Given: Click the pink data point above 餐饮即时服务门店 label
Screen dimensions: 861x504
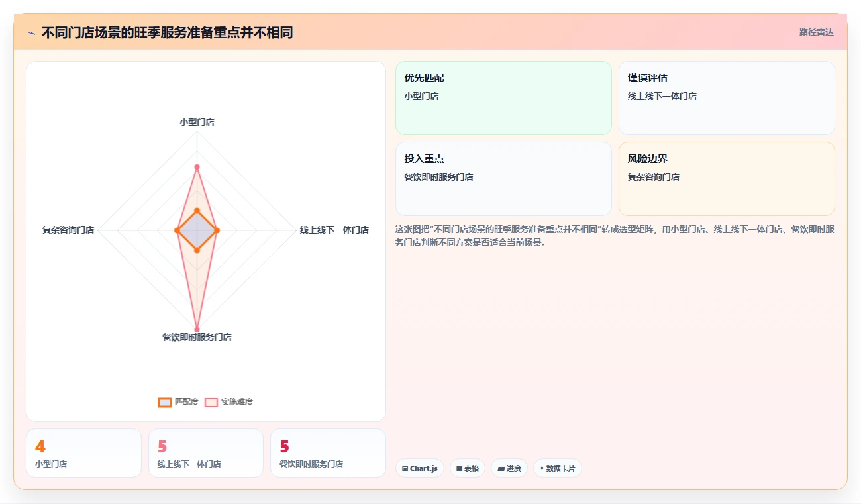Looking at the screenshot, I should click(x=197, y=328).
